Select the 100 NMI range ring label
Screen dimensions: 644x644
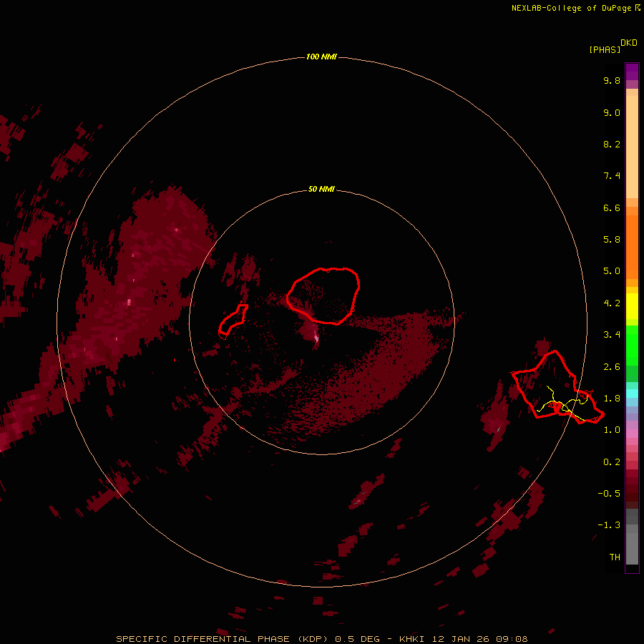[x=321, y=57]
